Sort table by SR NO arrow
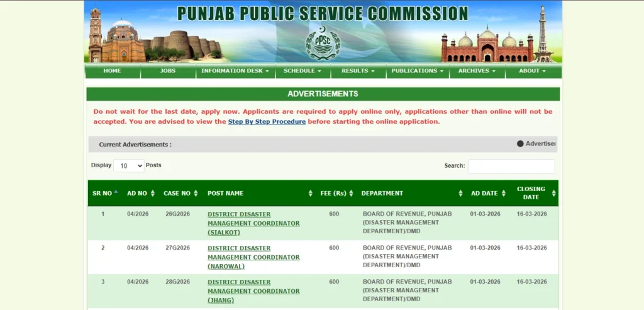 click(x=116, y=192)
